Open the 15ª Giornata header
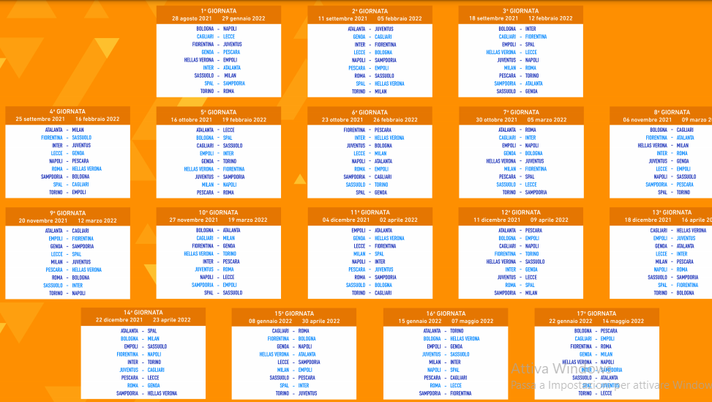The height and width of the screenshot is (402, 712). (x=294, y=313)
